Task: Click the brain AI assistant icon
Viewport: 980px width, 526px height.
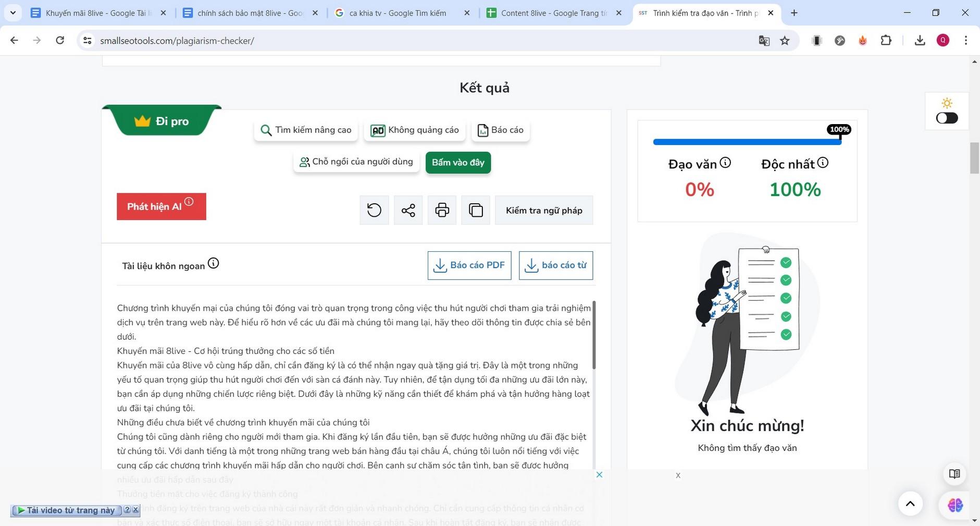Action: (955, 505)
